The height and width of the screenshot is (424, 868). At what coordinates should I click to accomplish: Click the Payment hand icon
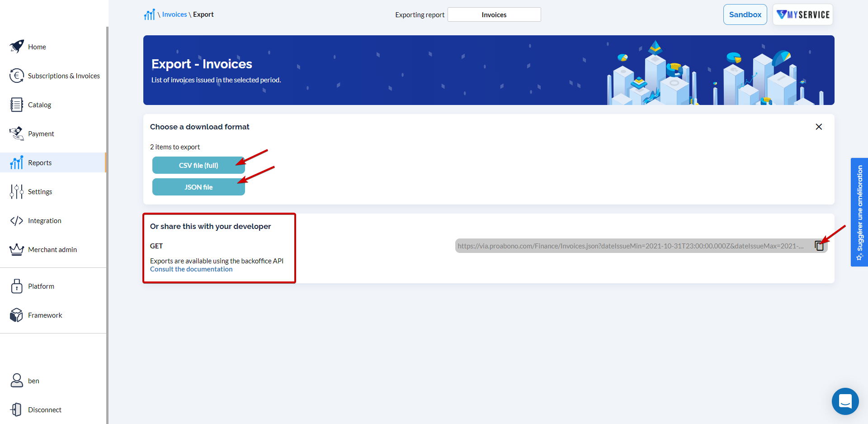(17, 133)
